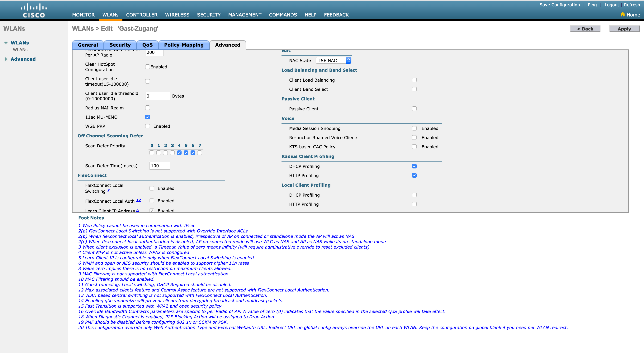Open footnote 5 link beside Learn Client IP
Viewport: 644px width, 353px height.
click(x=137, y=210)
